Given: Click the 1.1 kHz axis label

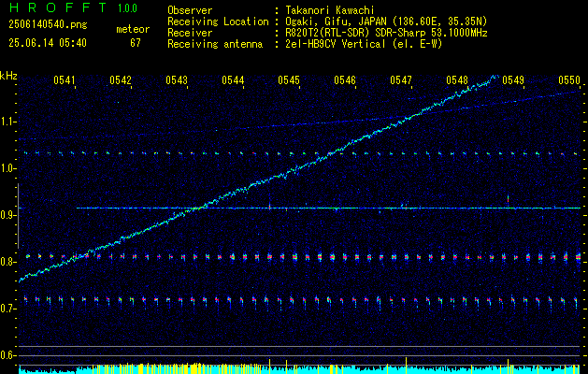Looking at the screenshot, I should 7,122.
